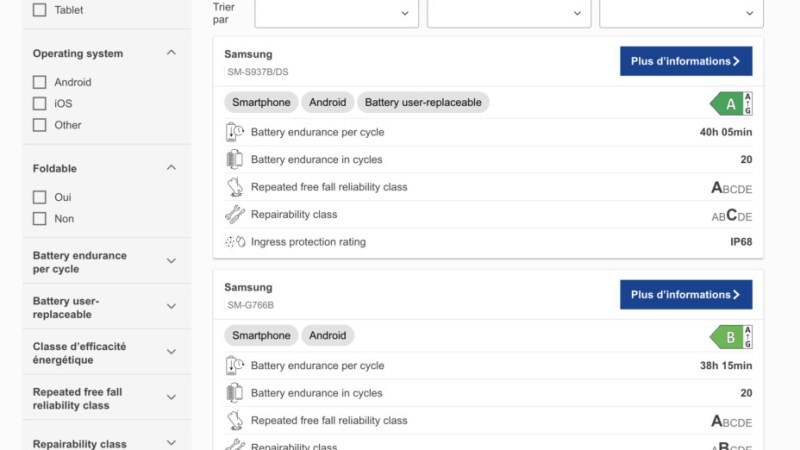Expand Classe d'efficacité énergétique filter
The image size is (800, 450).
coord(171,352)
